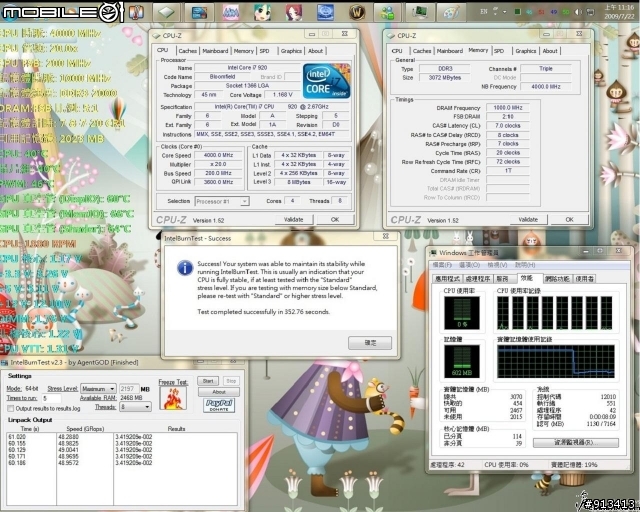The width and height of the screenshot is (640, 512).
Task: Click the blue info icon in IntelBurnTest dialog
Action: (185, 268)
